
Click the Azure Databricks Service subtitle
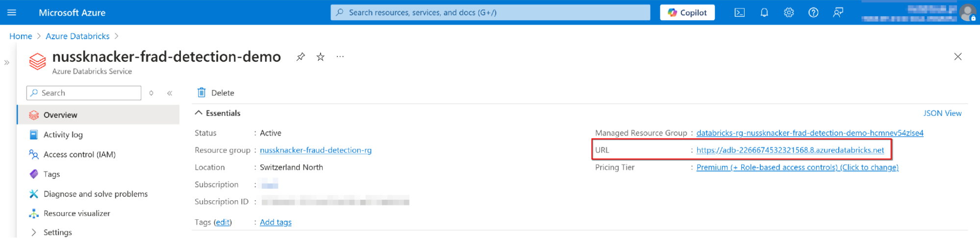point(92,72)
